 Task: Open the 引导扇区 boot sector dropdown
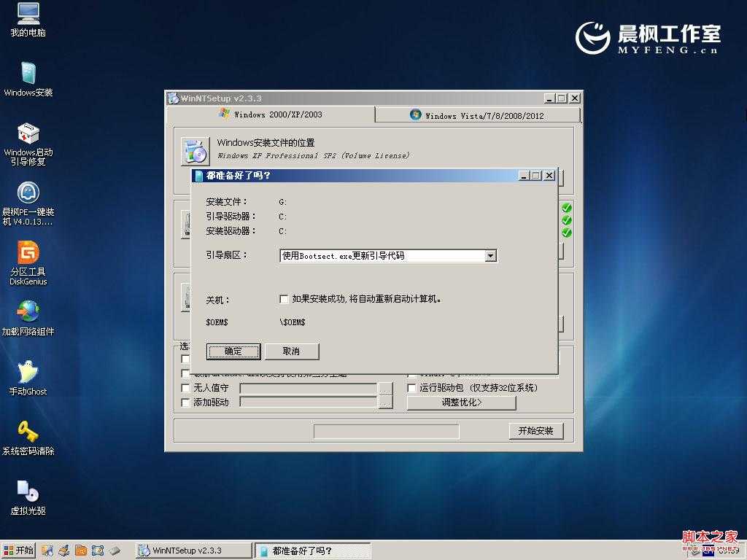(491, 255)
